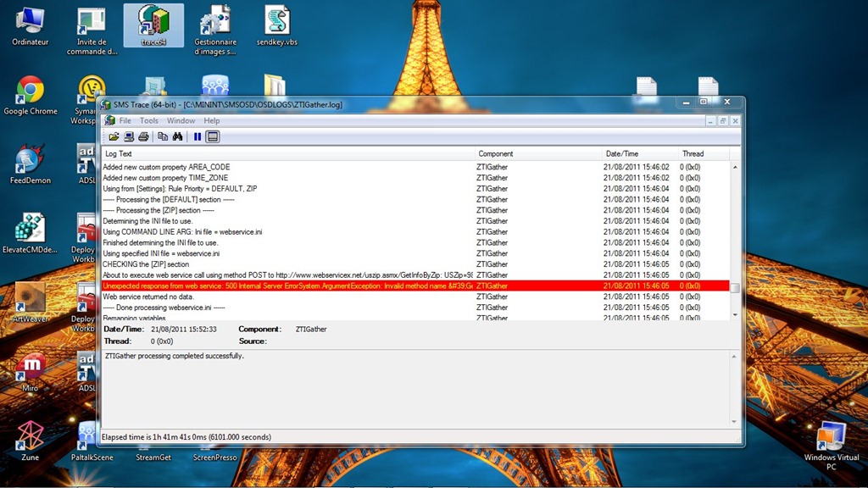Toggle the details pane toolbar button
This screenshot has width=868, height=488.
tap(213, 136)
